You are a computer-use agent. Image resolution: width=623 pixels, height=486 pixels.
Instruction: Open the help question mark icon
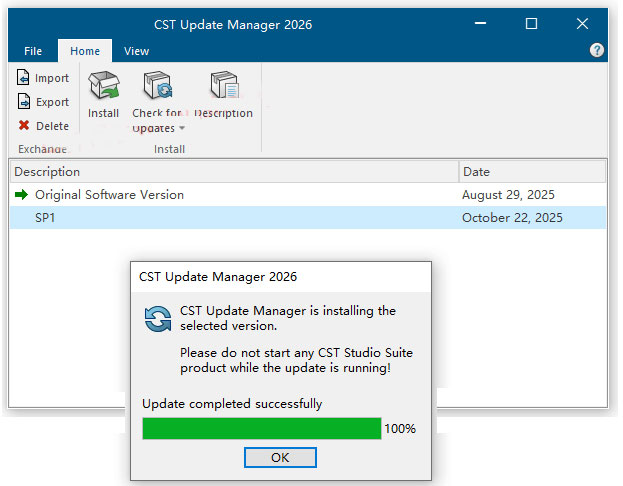[597, 50]
